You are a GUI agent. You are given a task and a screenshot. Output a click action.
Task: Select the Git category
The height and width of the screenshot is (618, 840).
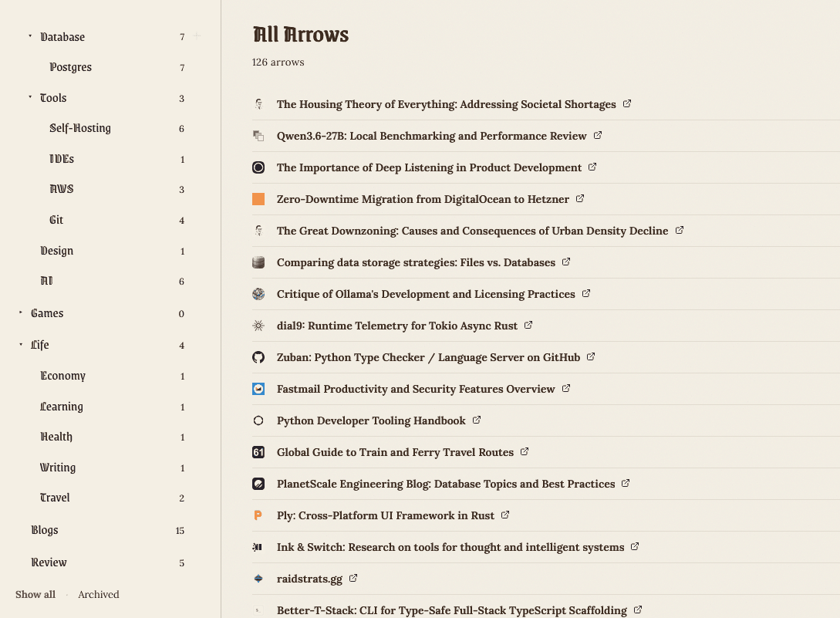pos(56,220)
